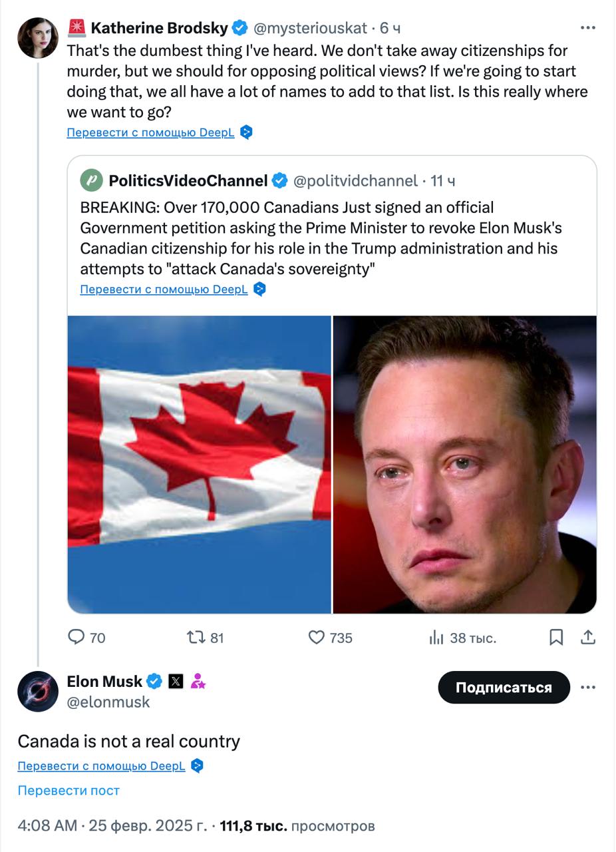Open Elon Musk's profile avatar
Viewport: 616px width, 852px height.
tap(37, 692)
